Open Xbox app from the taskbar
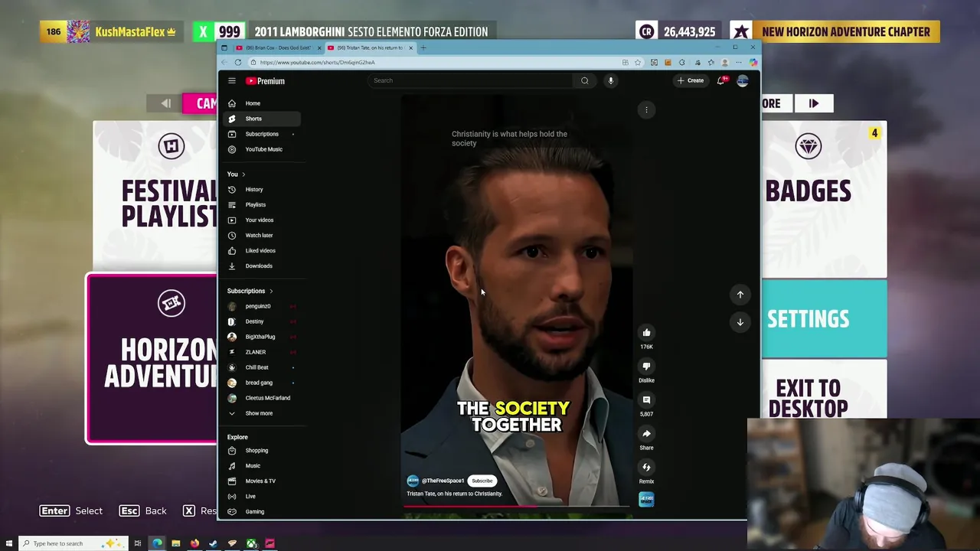 251,543
